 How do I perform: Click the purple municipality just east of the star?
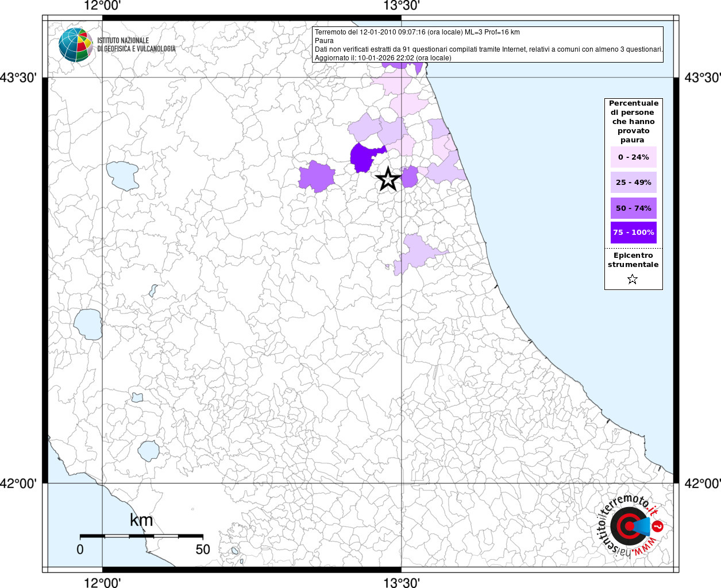[x=410, y=177]
